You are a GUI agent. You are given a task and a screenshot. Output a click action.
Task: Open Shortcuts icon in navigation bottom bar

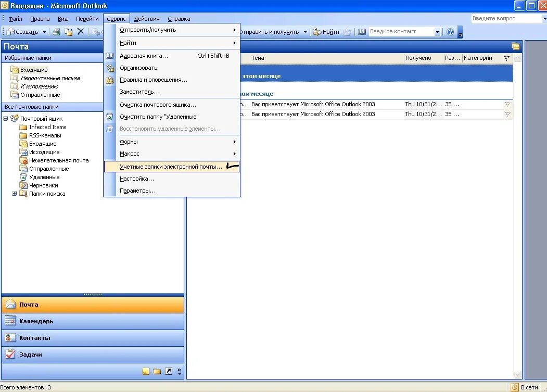169,371
